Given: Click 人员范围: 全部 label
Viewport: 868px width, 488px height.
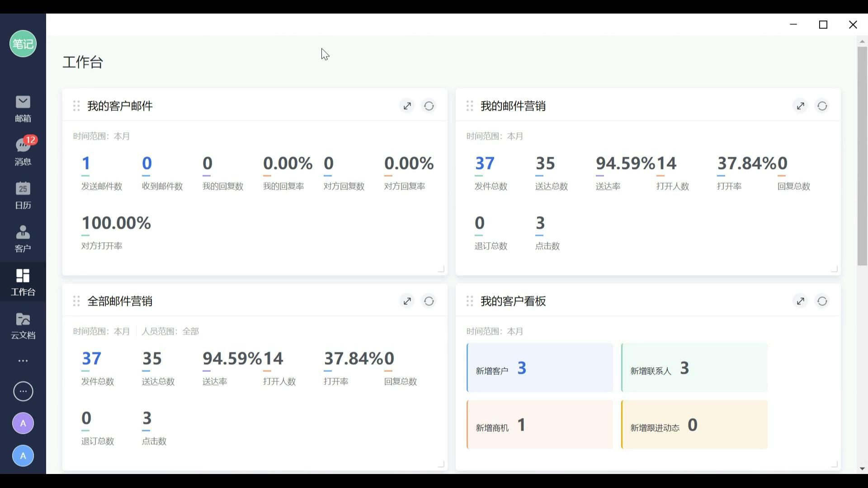Looking at the screenshot, I should (x=170, y=331).
